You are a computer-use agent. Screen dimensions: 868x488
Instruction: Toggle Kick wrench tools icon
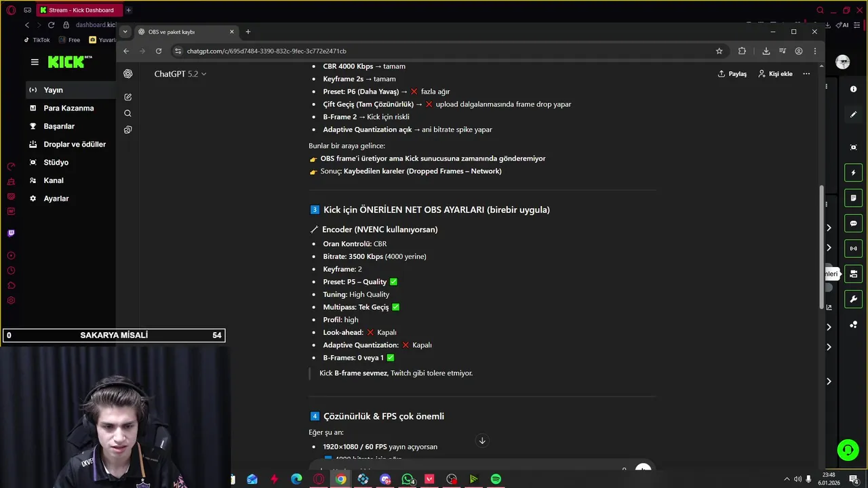pos(854,299)
